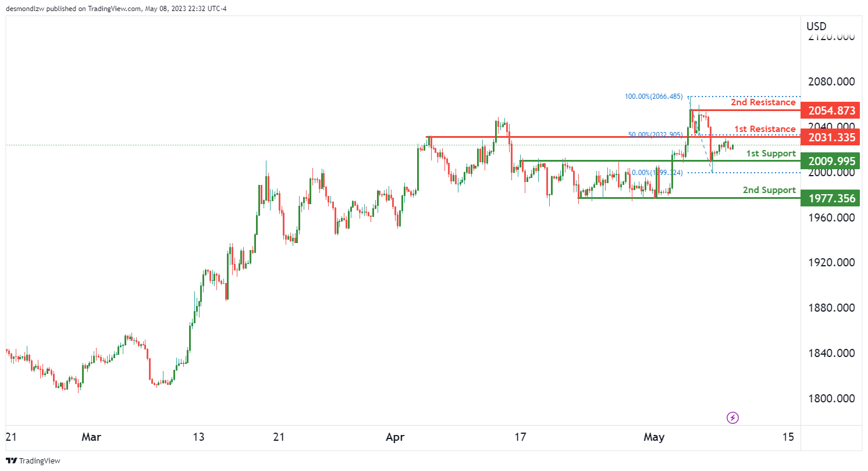Screen dimensions: 868x471
Task: Select the "2nd Resistance" text label
Action: [x=763, y=102]
